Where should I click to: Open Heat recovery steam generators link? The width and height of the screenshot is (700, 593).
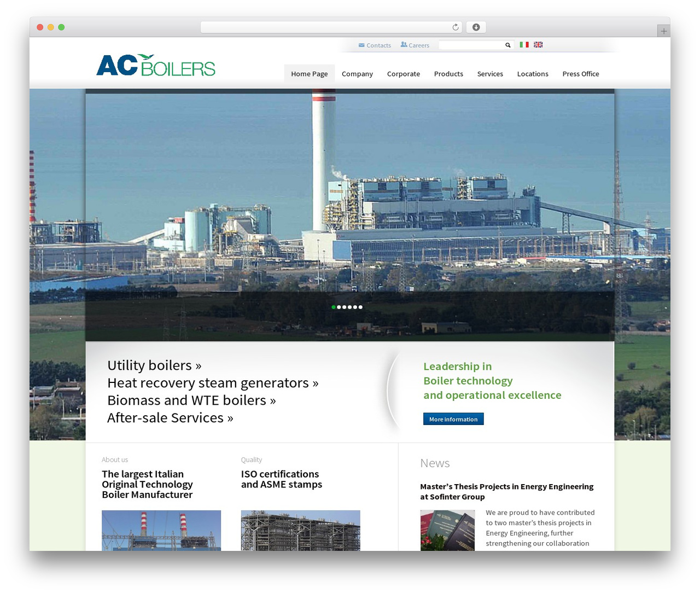pos(213,383)
